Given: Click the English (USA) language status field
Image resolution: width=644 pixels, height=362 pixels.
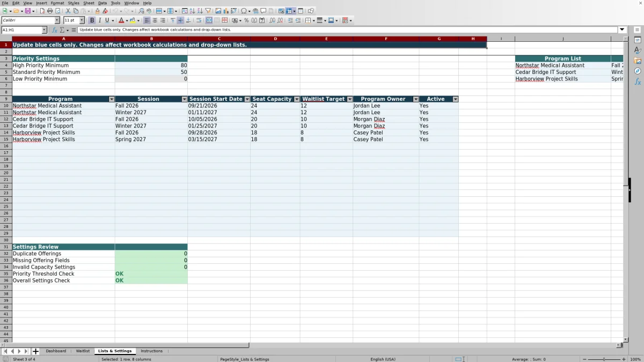Looking at the screenshot, I should [x=383, y=359].
